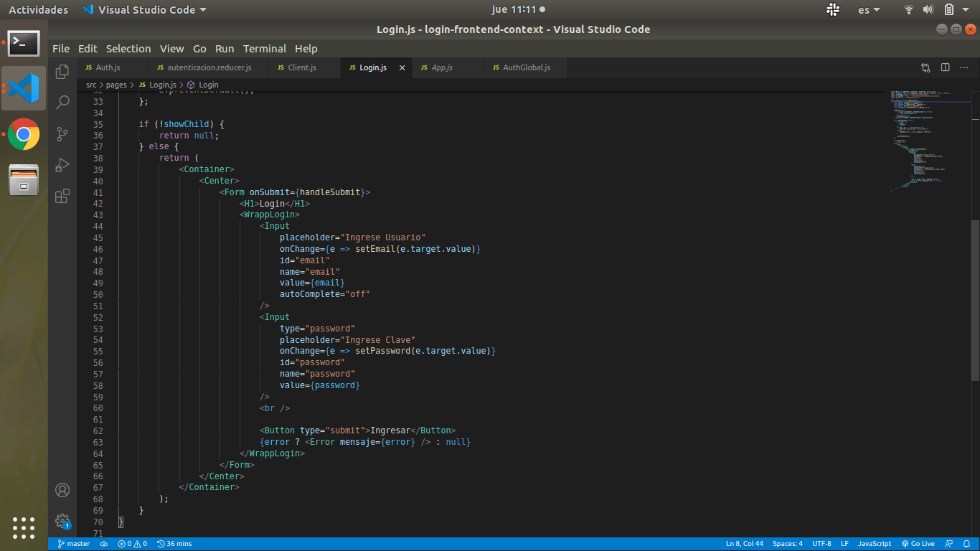This screenshot has height=551, width=980.
Task: Open Google Chrome from the dock
Action: (24, 134)
